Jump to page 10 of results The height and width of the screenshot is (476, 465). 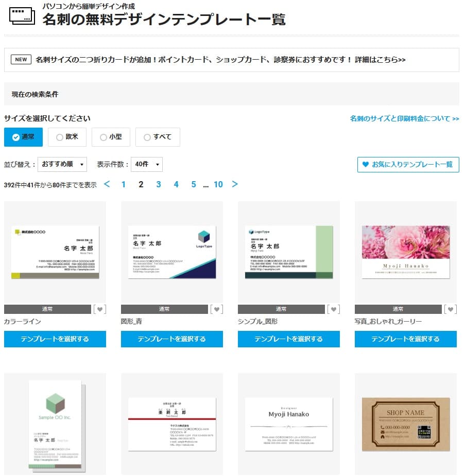pyautogui.click(x=218, y=184)
